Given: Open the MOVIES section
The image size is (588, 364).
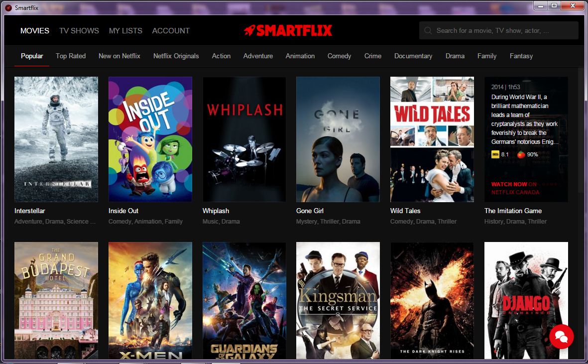Looking at the screenshot, I should pos(35,31).
